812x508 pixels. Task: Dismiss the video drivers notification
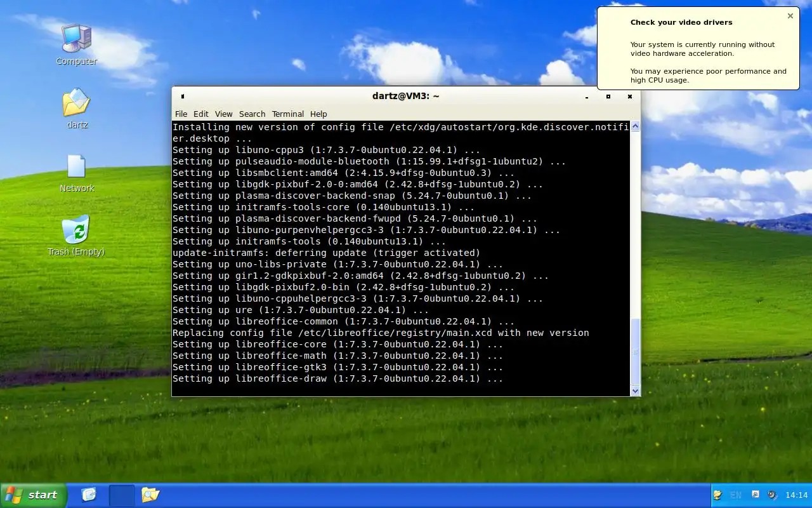pos(790,16)
